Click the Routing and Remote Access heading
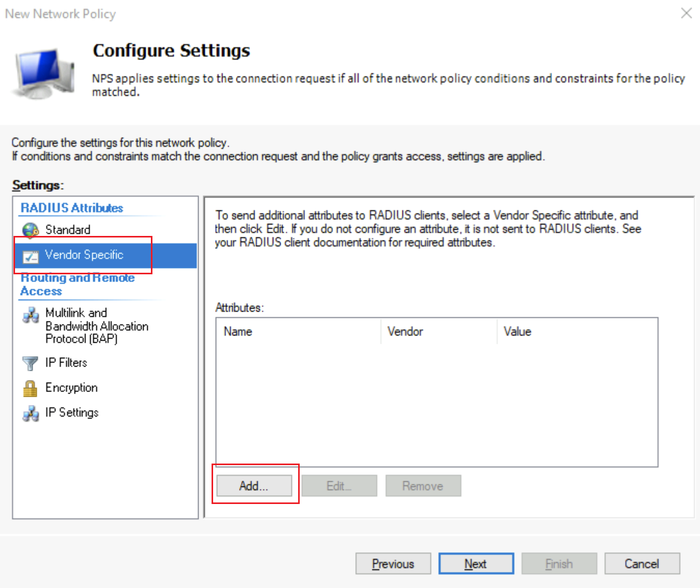700x588 pixels. click(77, 284)
